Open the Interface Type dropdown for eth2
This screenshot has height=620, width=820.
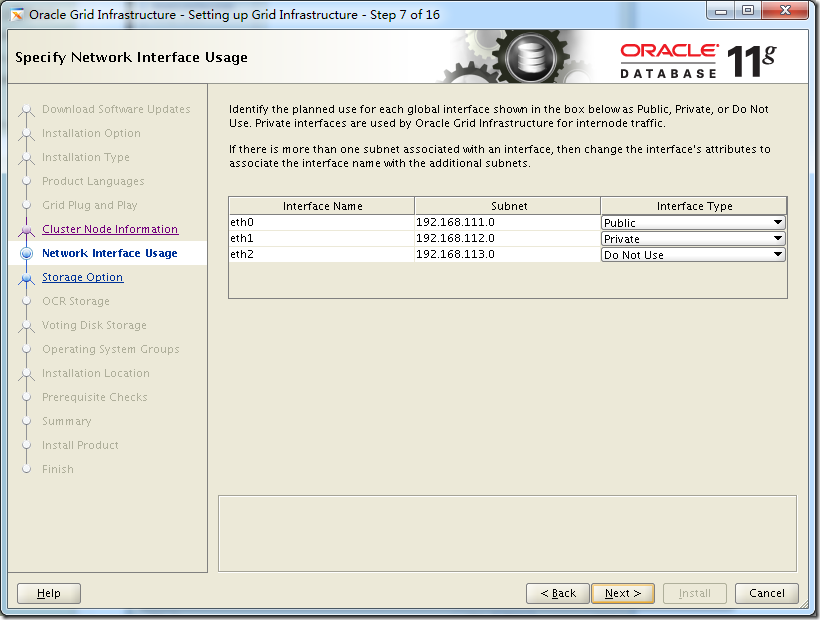tap(693, 255)
